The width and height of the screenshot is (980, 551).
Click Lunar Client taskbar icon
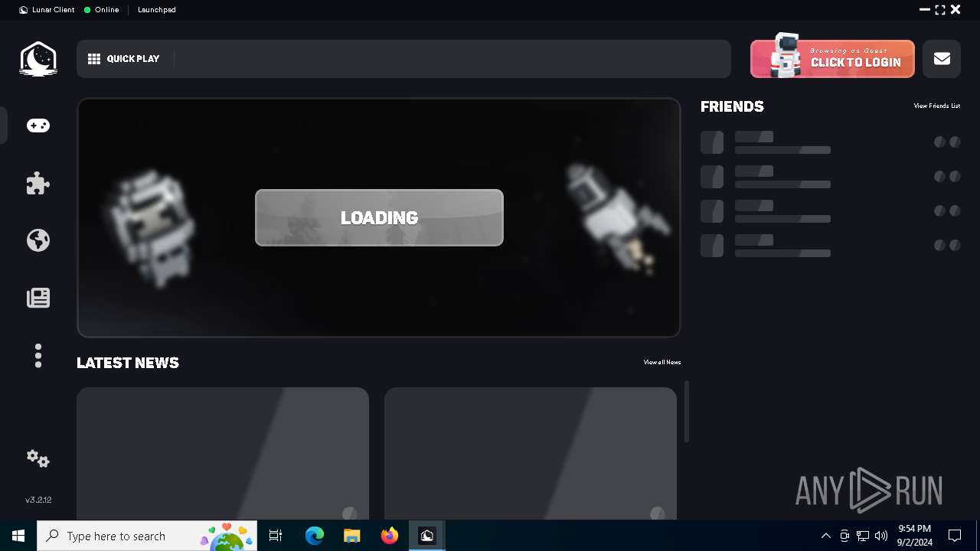pos(427,536)
